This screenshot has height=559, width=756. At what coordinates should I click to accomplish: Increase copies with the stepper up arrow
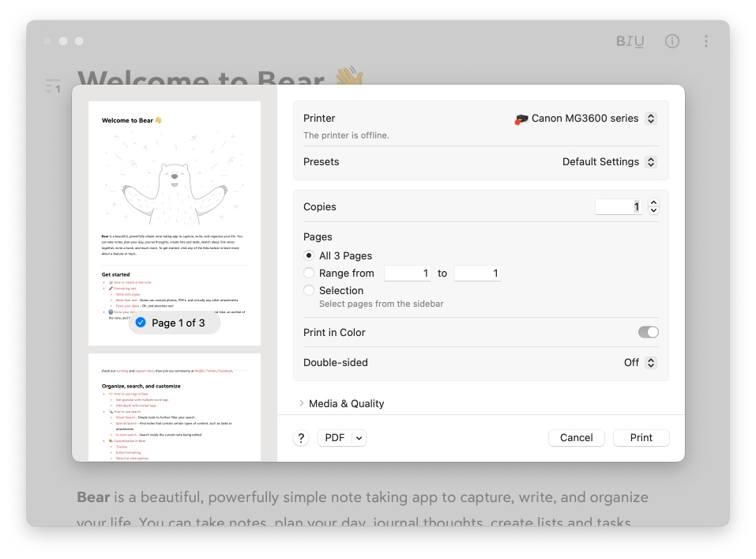click(x=654, y=202)
